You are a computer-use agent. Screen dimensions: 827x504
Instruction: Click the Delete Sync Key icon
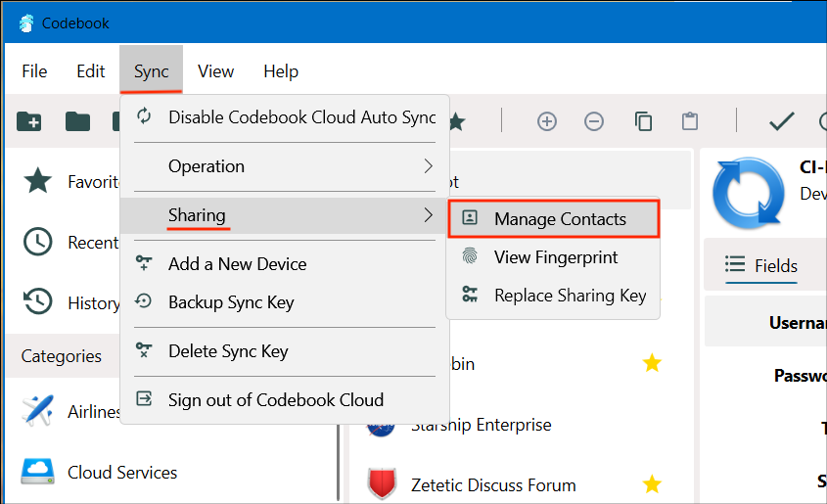pyautogui.click(x=144, y=350)
